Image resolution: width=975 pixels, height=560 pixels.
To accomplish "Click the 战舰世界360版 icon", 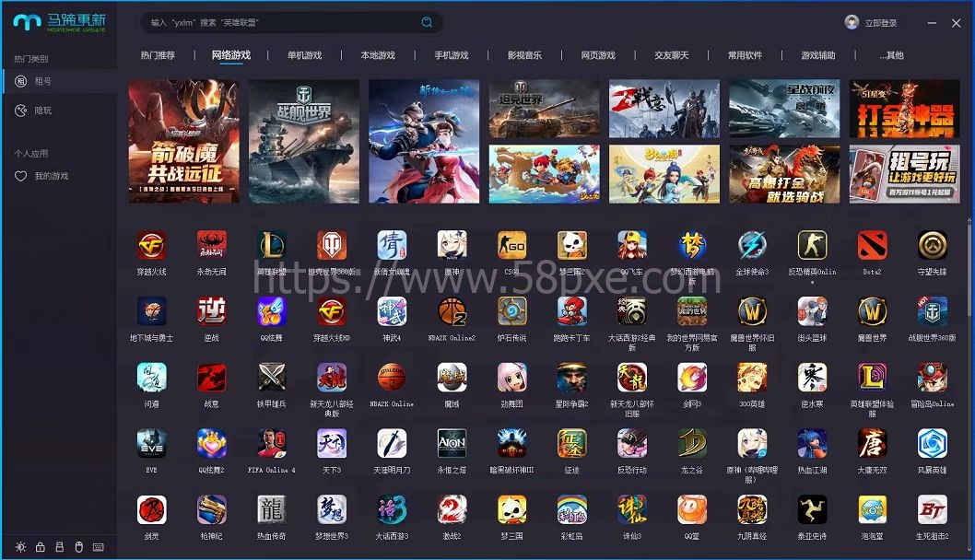I will point(932,311).
